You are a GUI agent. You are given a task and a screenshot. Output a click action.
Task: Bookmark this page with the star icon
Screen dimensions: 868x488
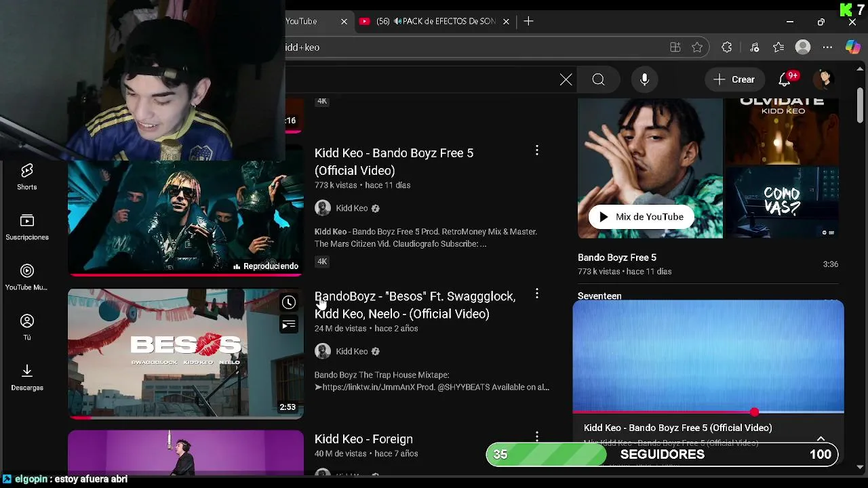click(697, 47)
